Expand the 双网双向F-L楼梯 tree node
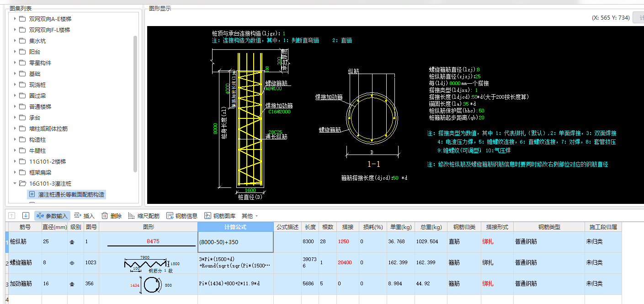The image size is (644, 304). 14,30
